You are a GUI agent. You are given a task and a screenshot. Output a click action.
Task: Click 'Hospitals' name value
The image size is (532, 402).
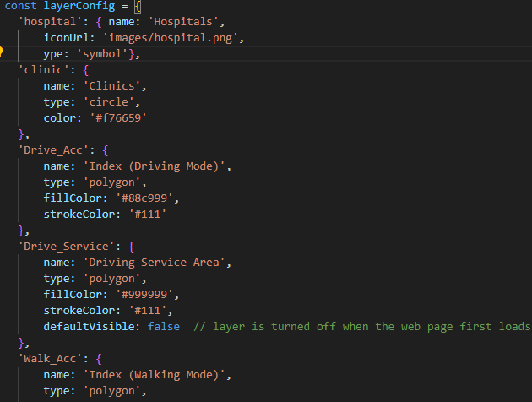click(183, 22)
